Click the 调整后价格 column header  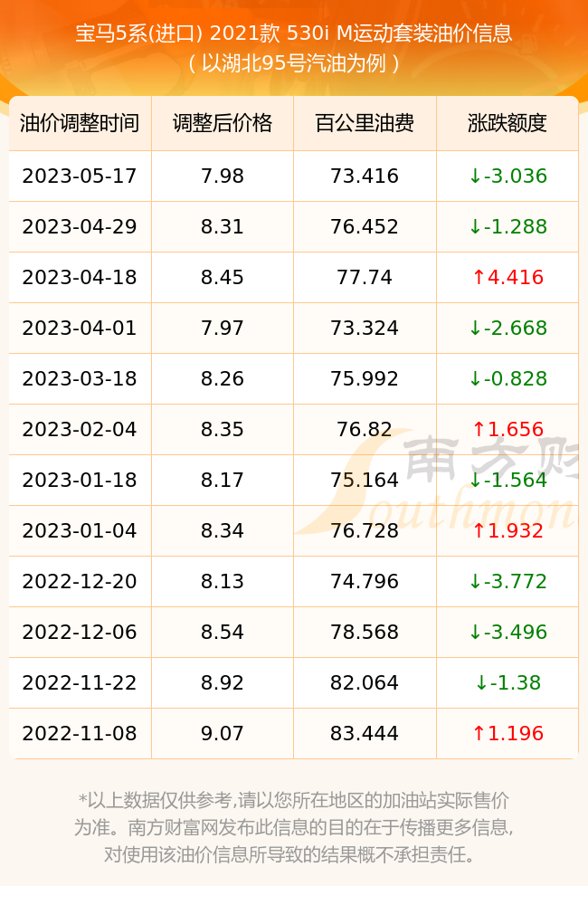click(223, 123)
